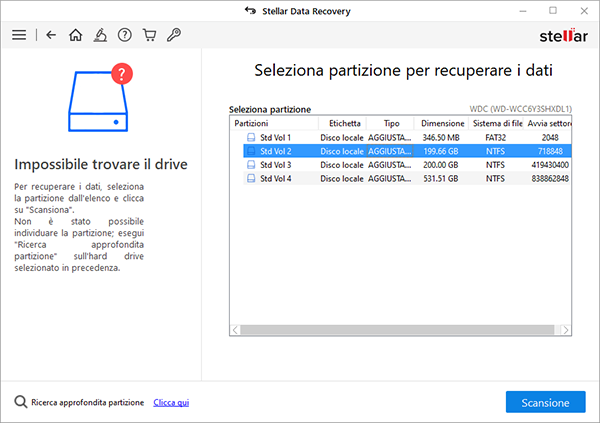Open the shopping cart to buy
Viewport: 600px width, 423px height.
click(149, 35)
